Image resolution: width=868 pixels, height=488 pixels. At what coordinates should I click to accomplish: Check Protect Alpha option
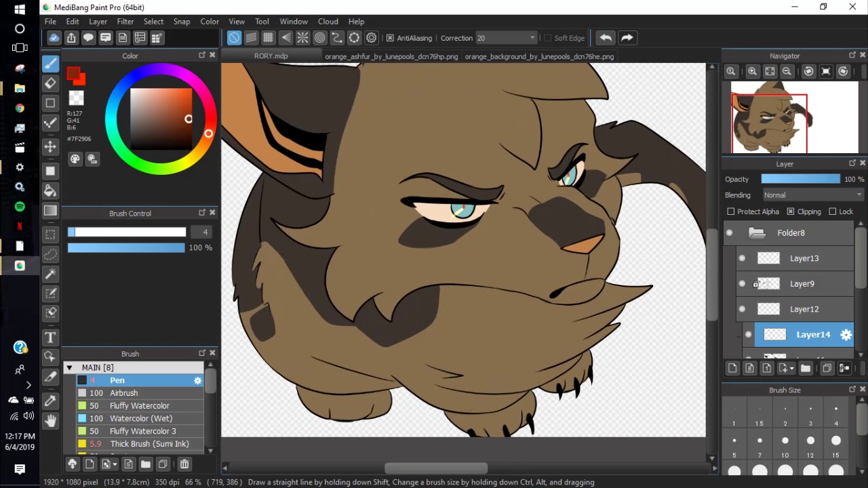pos(731,211)
